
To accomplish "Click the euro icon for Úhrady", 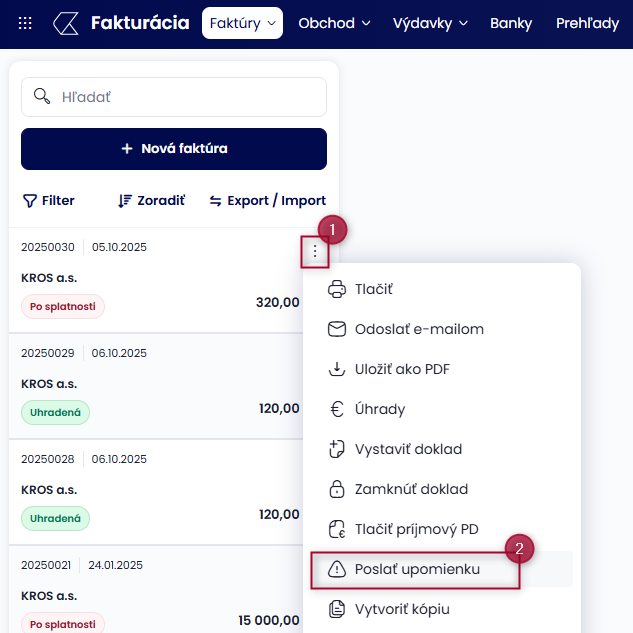I will [337, 409].
